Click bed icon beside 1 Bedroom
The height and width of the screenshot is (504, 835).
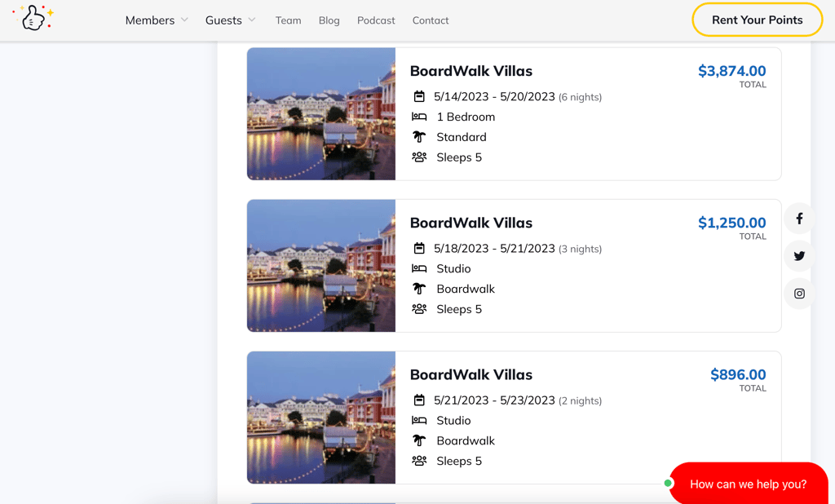[x=419, y=117]
